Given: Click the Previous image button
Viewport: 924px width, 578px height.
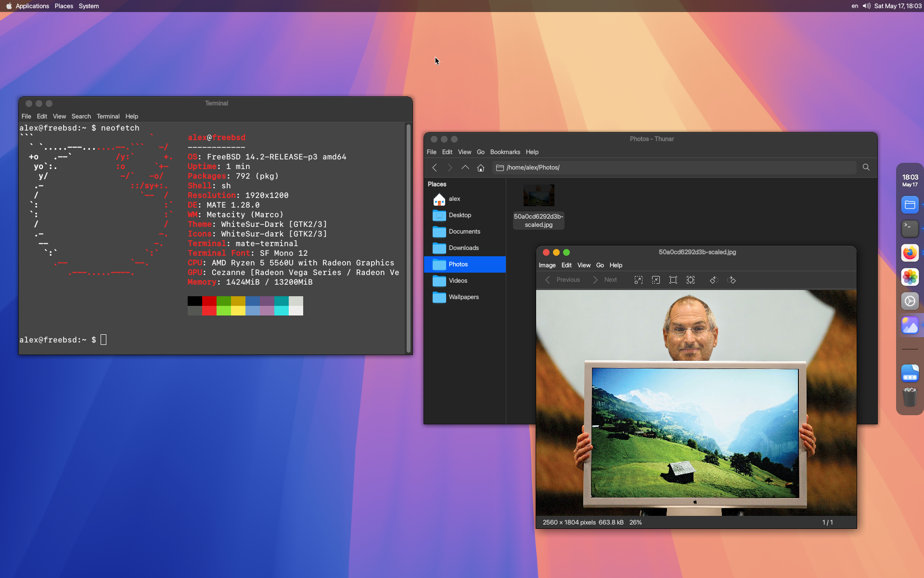Looking at the screenshot, I should click(x=562, y=280).
